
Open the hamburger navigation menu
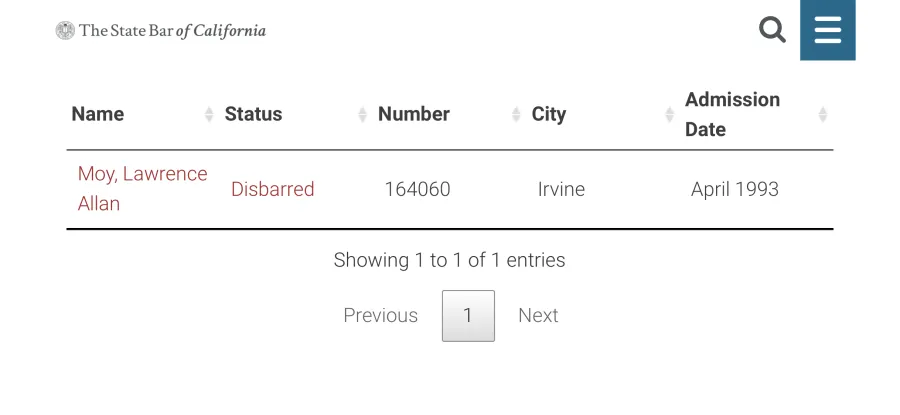click(828, 30)
